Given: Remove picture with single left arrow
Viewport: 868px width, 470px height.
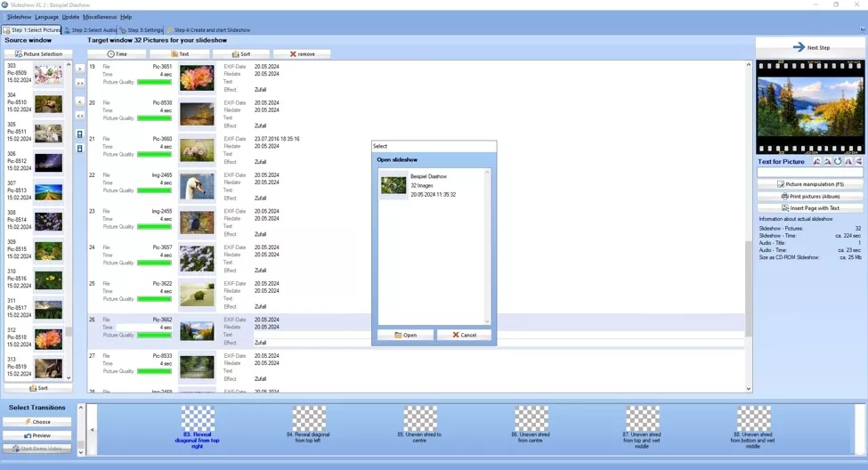Looking at the screenshot, I should (x=79, y=101).
